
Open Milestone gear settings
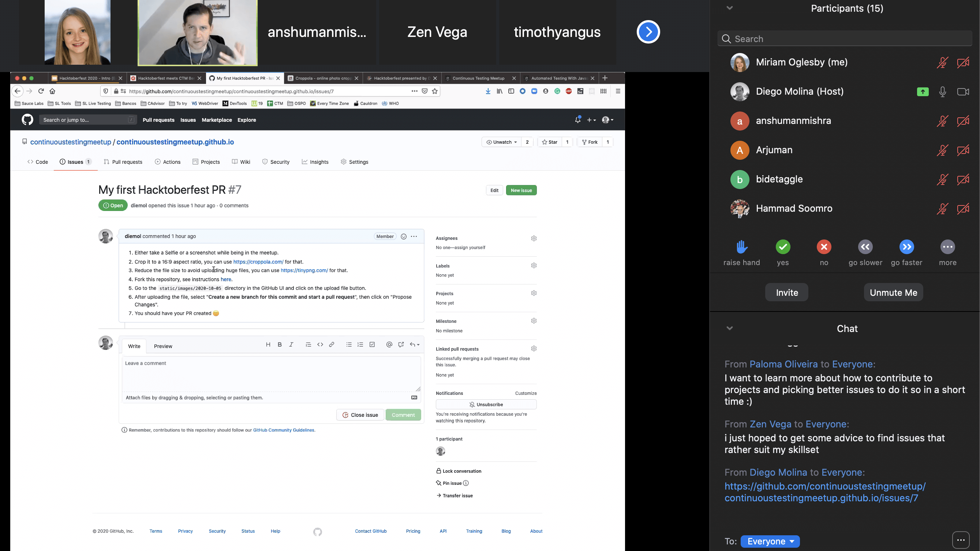534,321
